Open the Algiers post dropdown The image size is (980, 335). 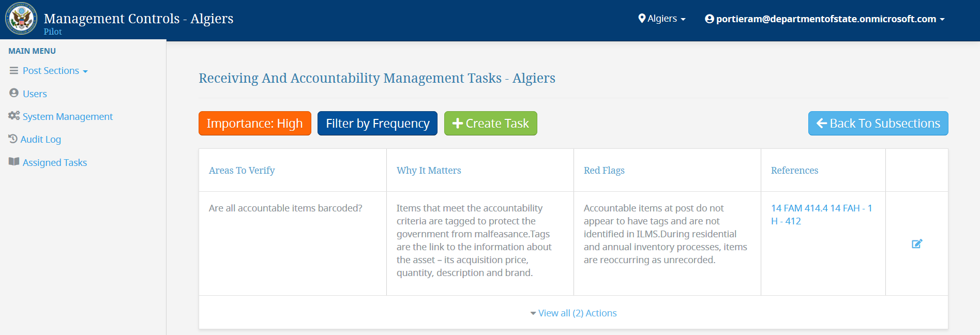pyautogui.click(x=662, y=19)
